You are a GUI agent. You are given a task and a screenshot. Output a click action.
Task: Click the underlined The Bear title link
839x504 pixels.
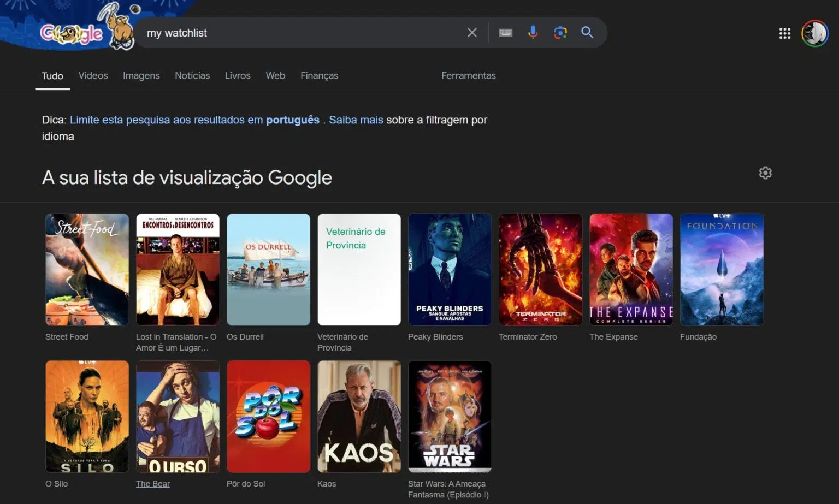tap(153, 484)
